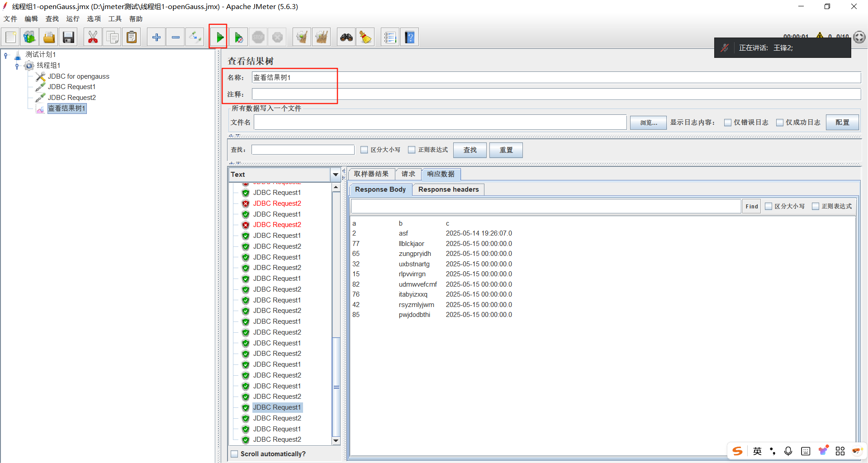Open the 编辑 menu

coord(31,19)
